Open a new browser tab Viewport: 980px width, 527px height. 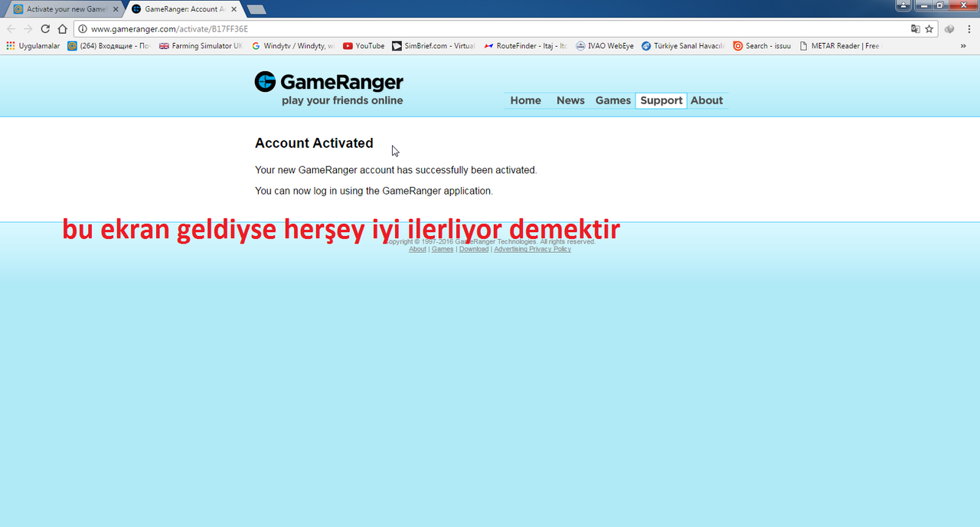pos(256,9)
